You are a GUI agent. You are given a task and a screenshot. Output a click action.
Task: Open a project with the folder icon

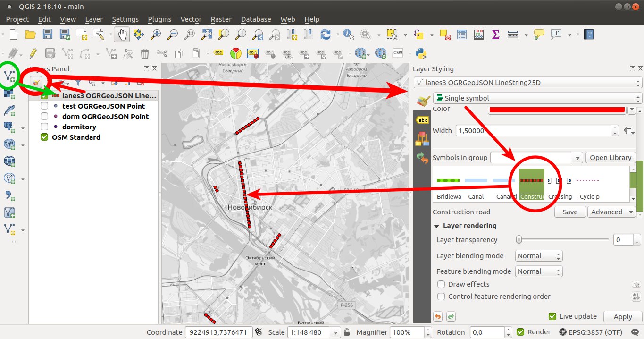click(31, 34)
